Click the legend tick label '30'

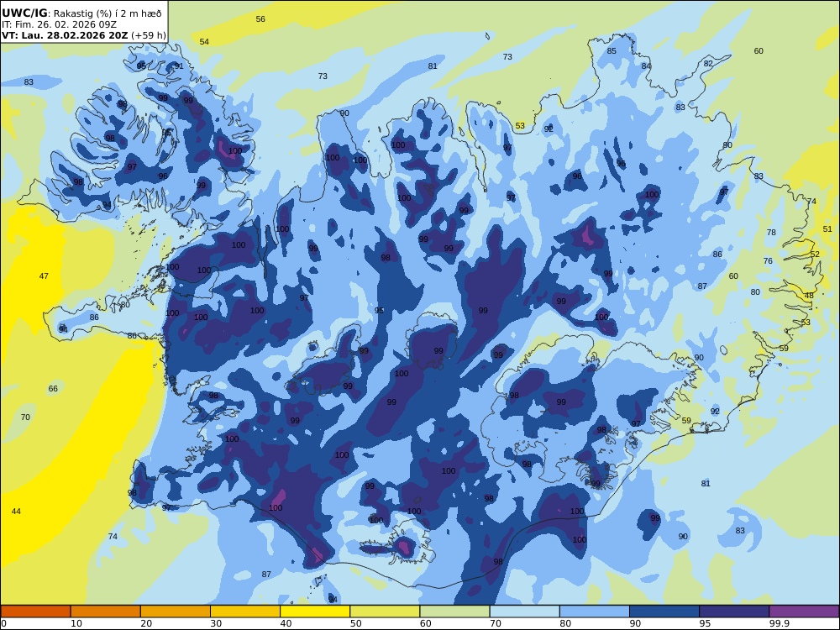pyautogui.click(x=217, y=623)
